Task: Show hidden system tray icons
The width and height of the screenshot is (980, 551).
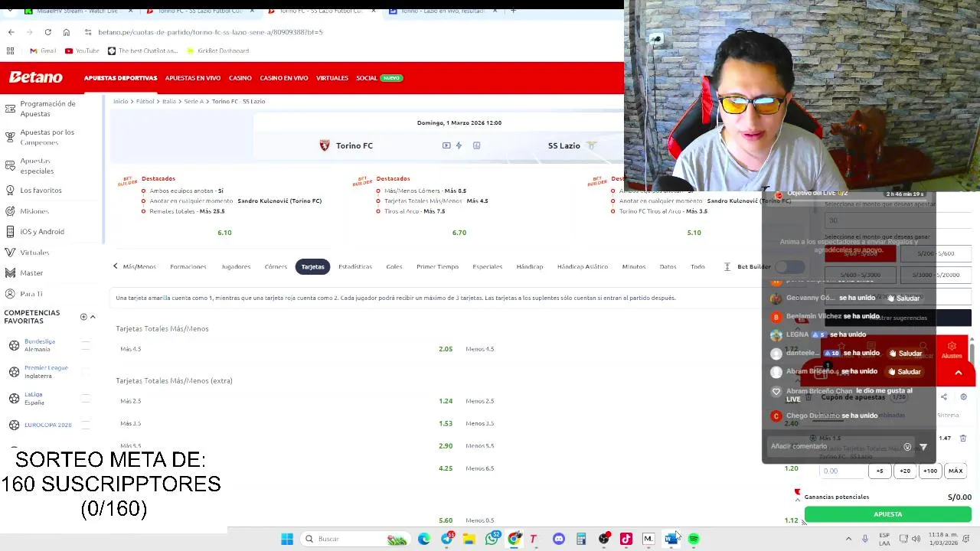Action: 848,539
